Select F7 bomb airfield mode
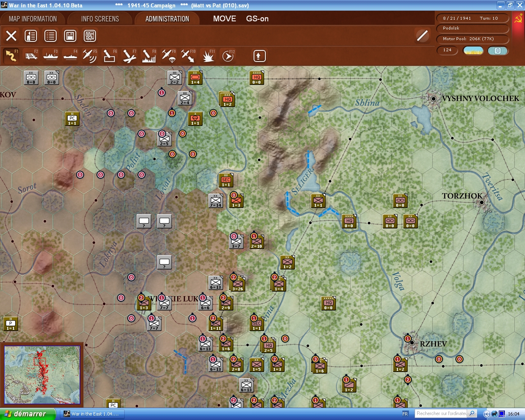 point(129,56)
